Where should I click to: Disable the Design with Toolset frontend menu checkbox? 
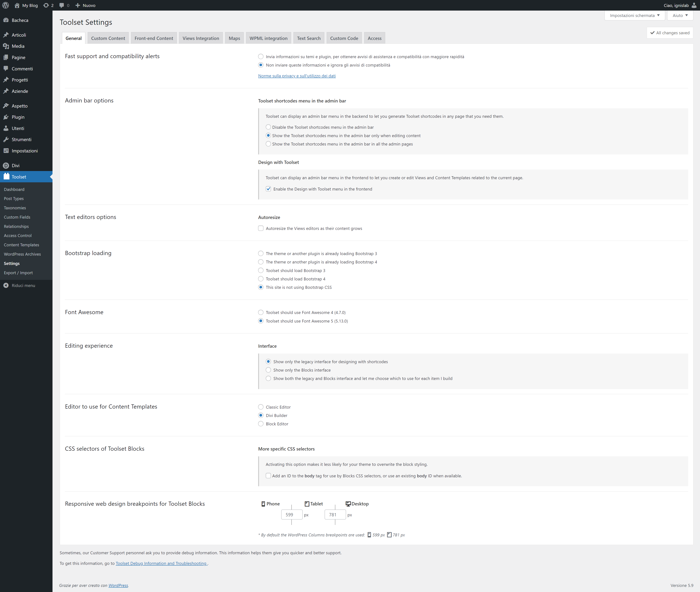pos(269,189)
